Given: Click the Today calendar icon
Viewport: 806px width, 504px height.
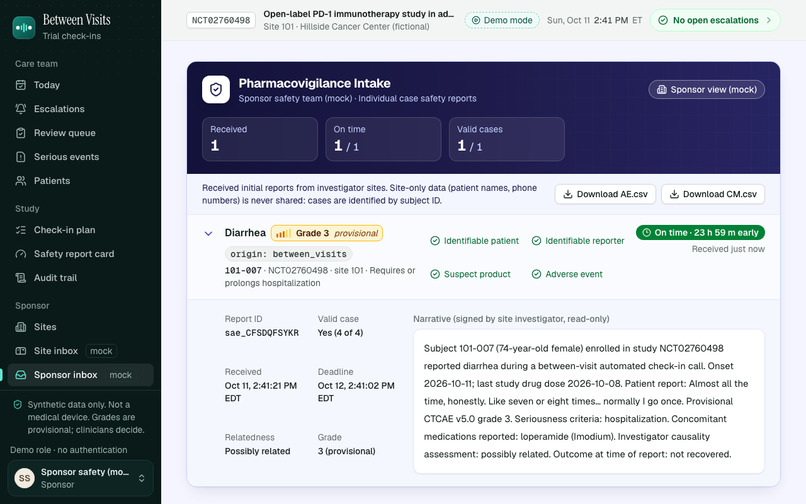Looking at the screenshot, I should 21,85.
